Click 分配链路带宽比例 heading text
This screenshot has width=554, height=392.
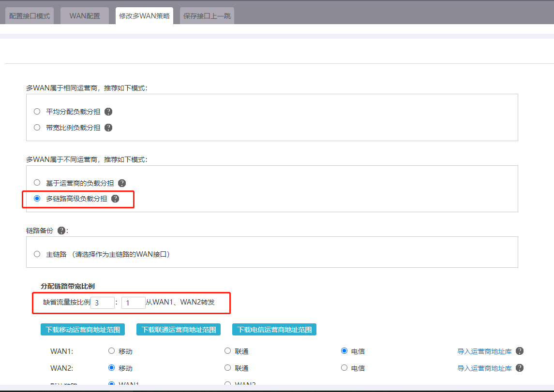(68, 286)
